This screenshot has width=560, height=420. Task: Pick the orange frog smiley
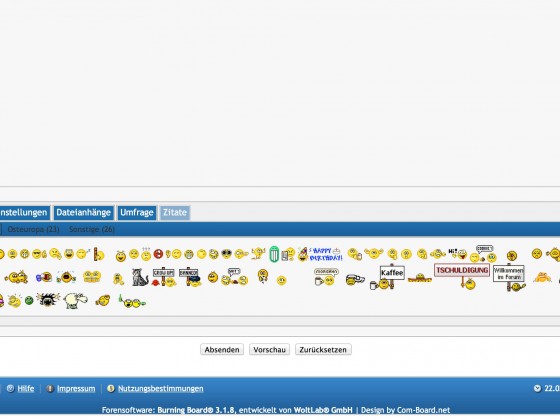[x=542, y=277]
